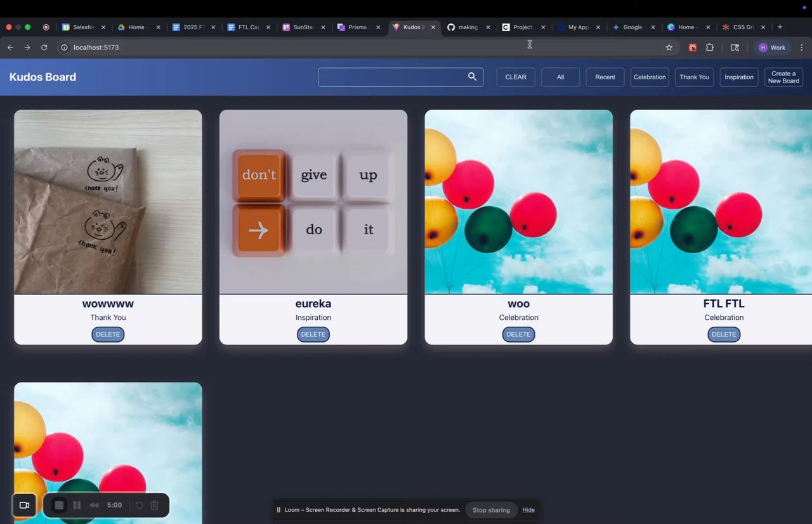
Task: Hide the Loom screen sharing bar
Action: (x=528, y=510)
